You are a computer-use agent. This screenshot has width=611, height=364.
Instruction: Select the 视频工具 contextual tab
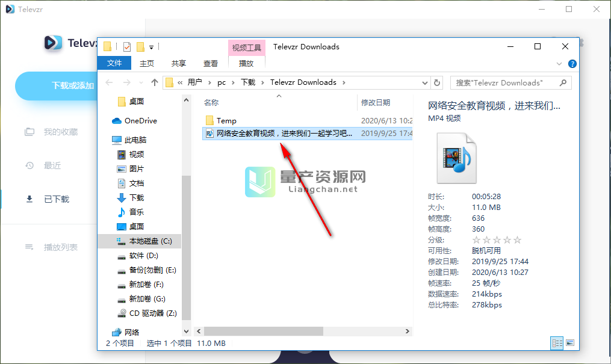coord(247,48)
